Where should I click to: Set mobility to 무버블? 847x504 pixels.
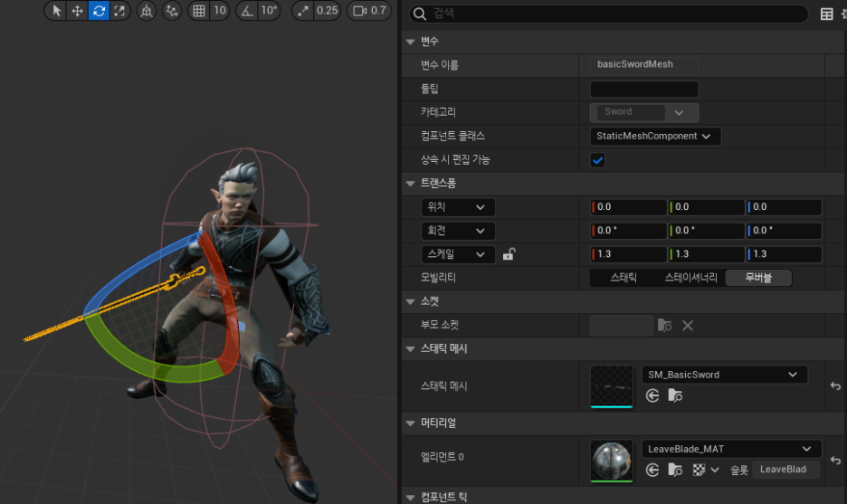click(758, 278)
